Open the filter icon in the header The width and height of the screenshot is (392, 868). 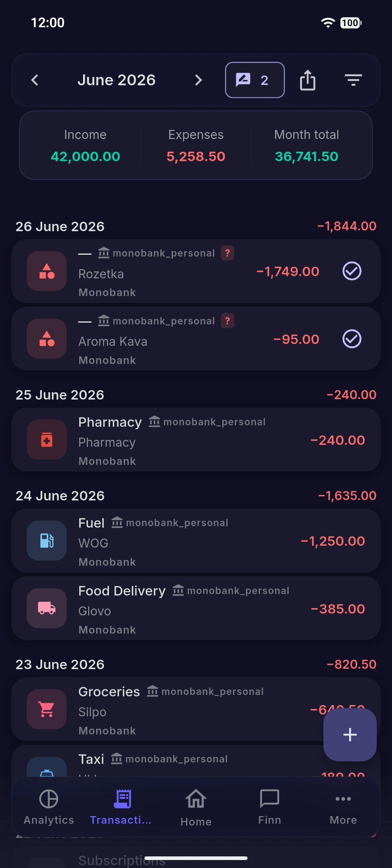click(353, 80)
